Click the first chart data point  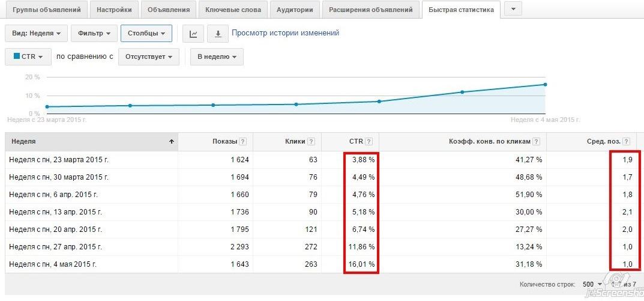[47, 107]
